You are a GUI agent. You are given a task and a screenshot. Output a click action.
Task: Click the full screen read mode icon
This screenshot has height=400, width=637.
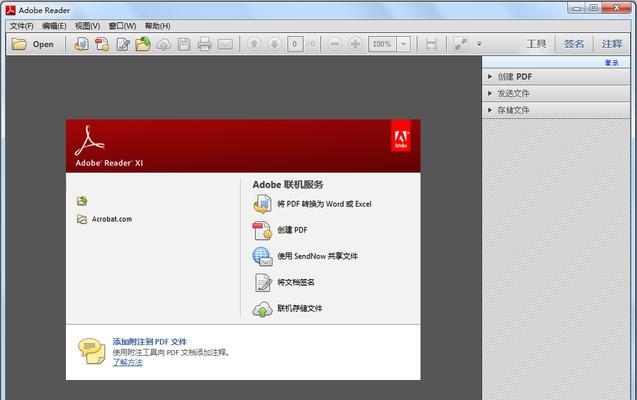click(461, 44)
